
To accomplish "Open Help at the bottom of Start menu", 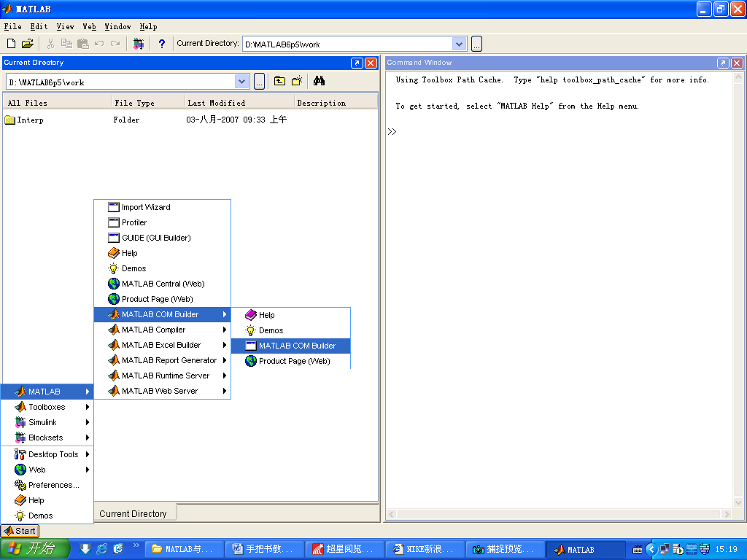I will click(x=47, y=500).
